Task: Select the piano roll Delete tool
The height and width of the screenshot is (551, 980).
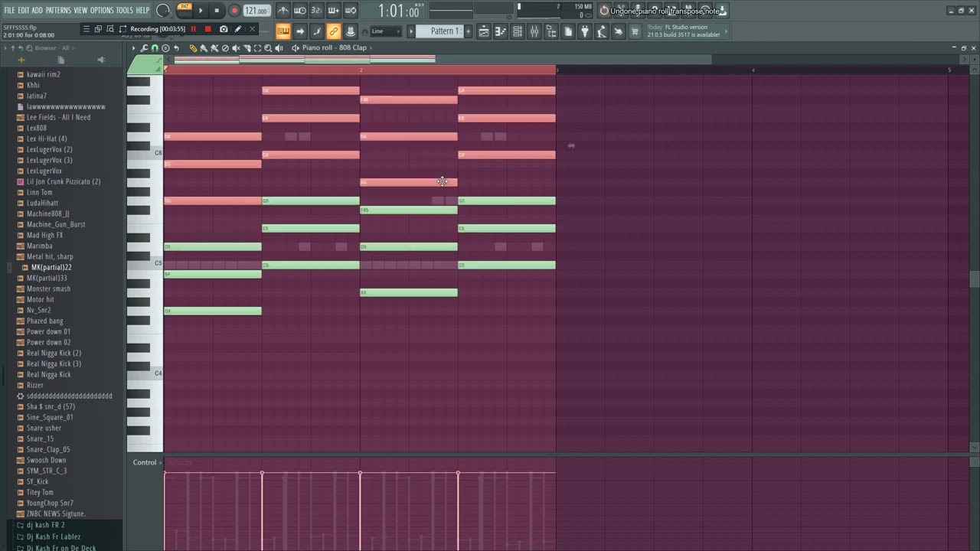Action: click(x=225, y=48)
